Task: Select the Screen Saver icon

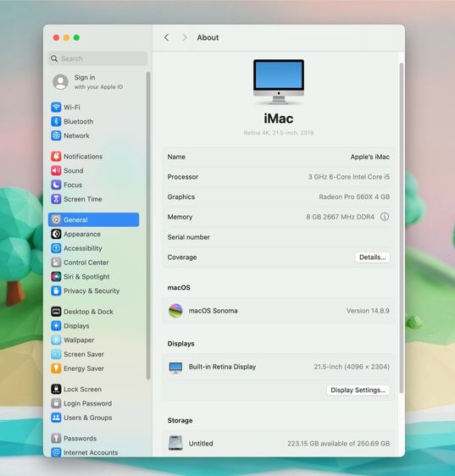Action: [x=56, y=354]
